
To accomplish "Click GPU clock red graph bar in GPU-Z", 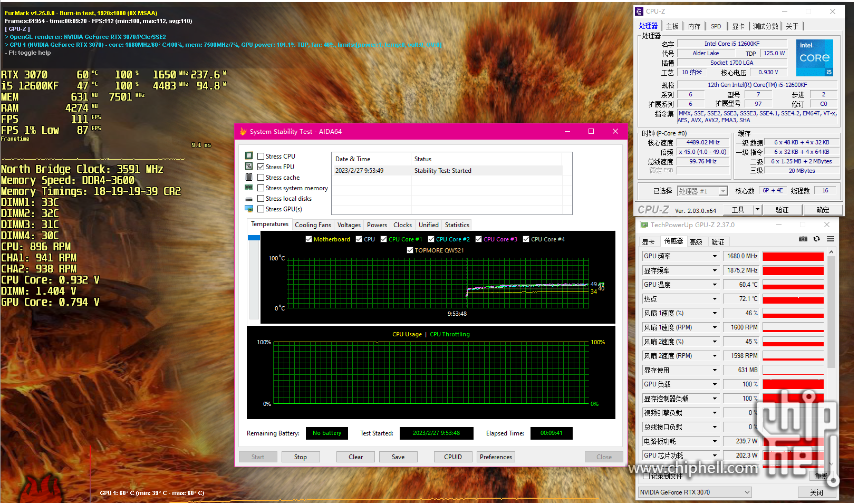I will coord(793,256).
